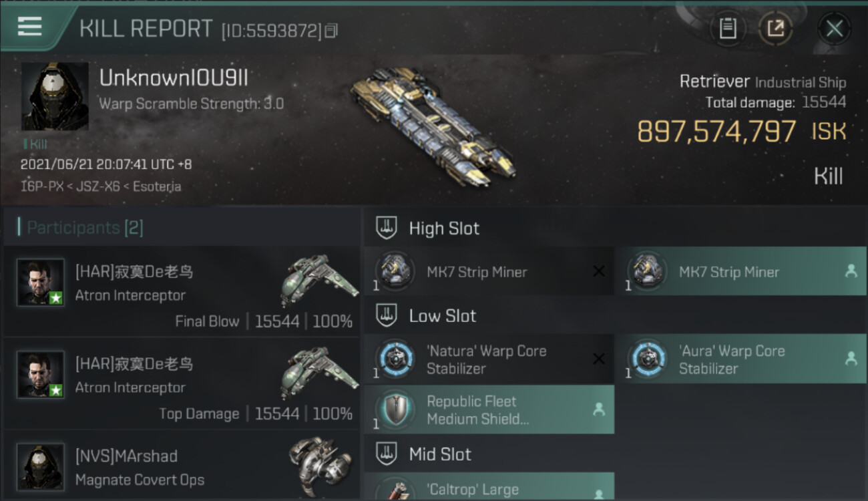868x501 pixels.
Task: Select destroyed MK7 Strip Miner module
Action: [489, 271]
